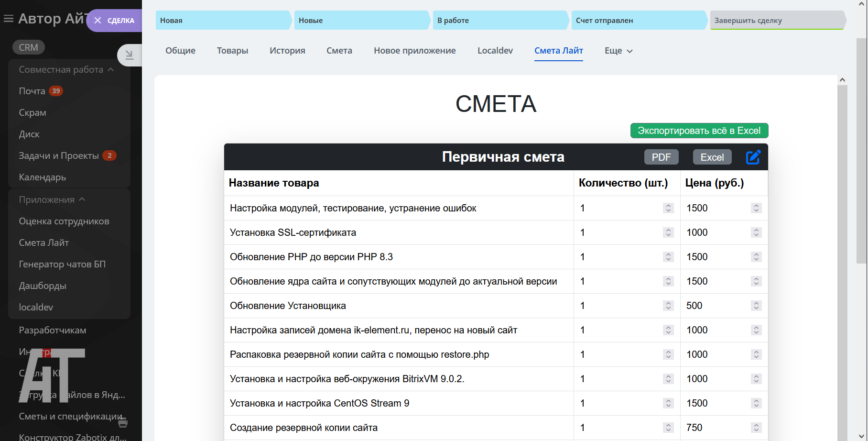Click the estimate panel scrollbar up arrow
Image resolution: width=868 pixels, height=441 pixels.
pos(842,80)
